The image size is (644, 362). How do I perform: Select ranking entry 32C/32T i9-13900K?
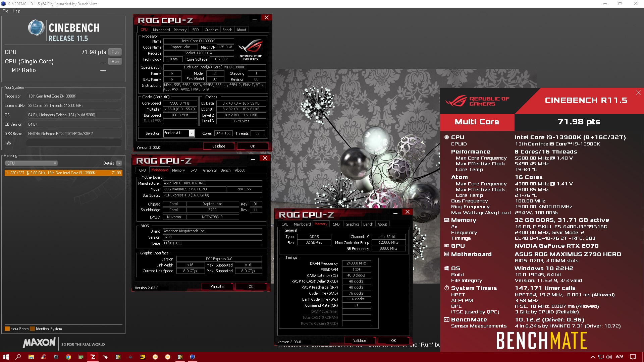[63, 173]
